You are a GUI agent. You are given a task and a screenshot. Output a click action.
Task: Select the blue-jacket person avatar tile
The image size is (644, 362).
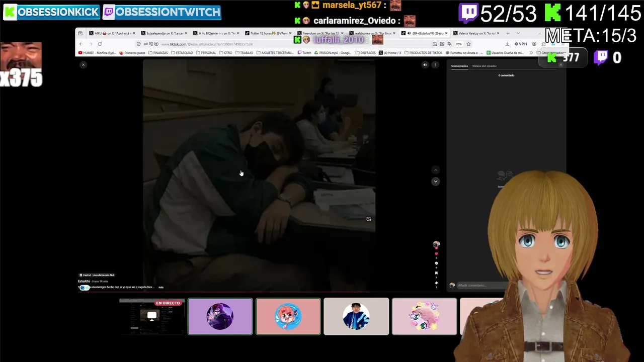coord(356,316)
